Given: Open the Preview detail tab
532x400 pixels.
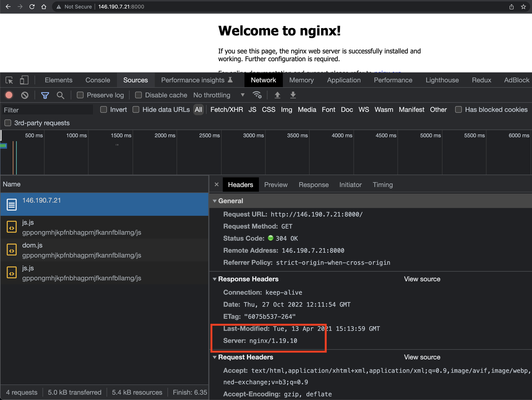Looking at the screenshot, I should pos(276,185).
